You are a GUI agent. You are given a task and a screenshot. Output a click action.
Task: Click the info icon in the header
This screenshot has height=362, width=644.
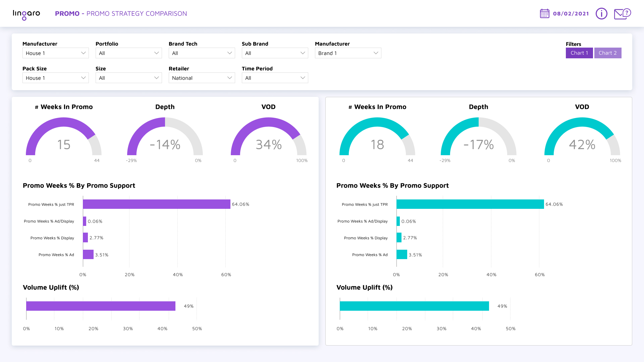(x=601, y=13)
